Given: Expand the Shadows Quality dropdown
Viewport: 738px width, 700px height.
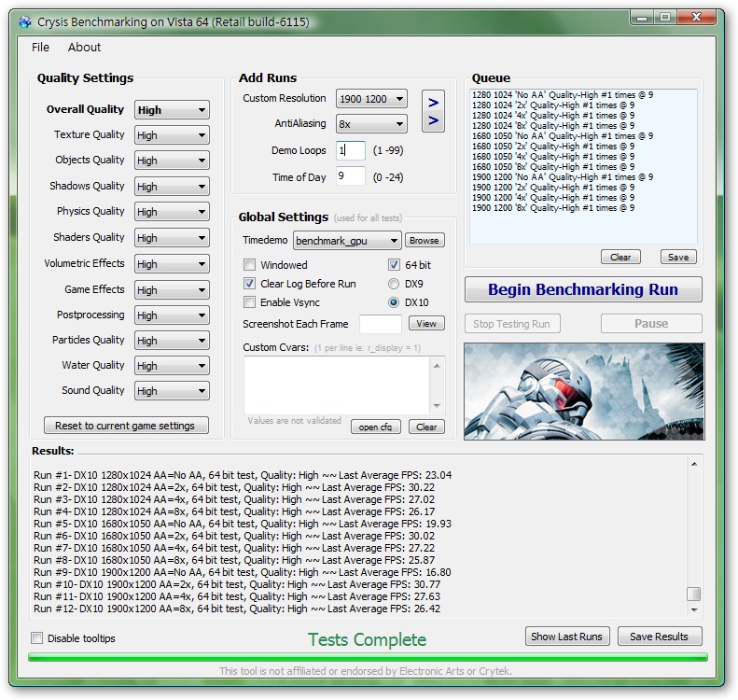Looking at the screenshot, I should (172, 187).
